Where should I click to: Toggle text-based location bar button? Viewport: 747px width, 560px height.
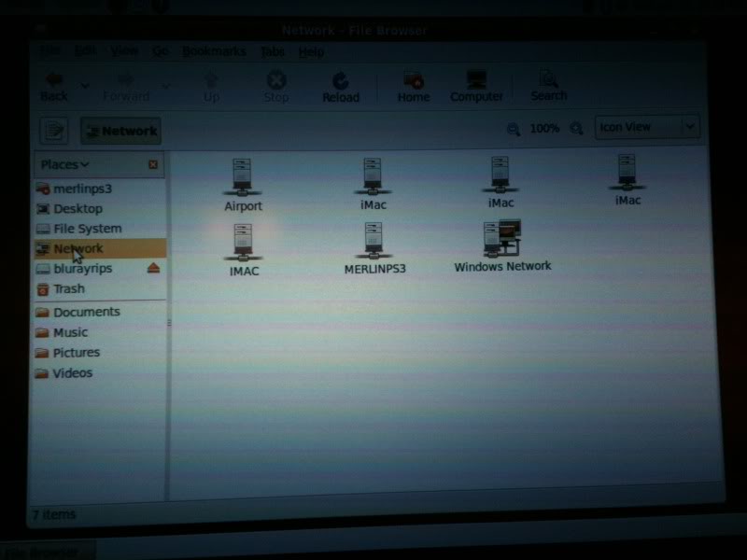[x=54, y=130]
